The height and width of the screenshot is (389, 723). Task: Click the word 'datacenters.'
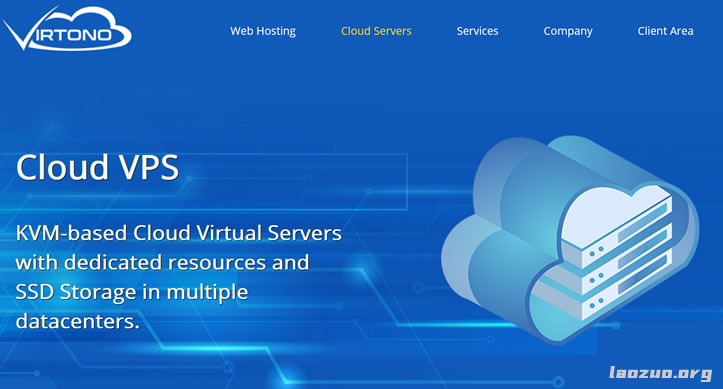click(x=77, y=321)
